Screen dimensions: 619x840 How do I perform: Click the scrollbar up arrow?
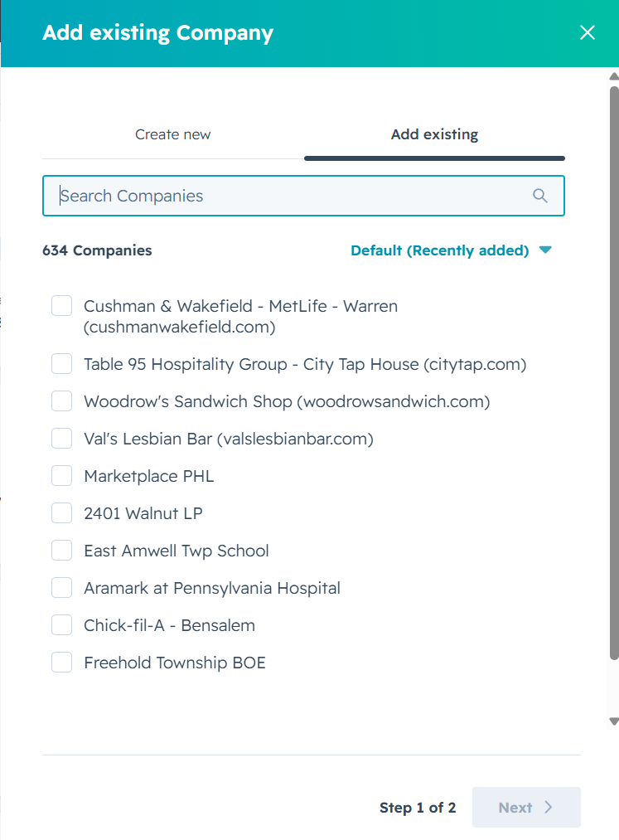614,76
